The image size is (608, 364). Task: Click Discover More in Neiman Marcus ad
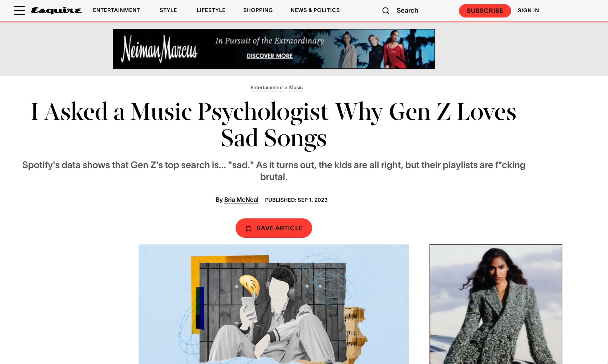click(269, 56)
